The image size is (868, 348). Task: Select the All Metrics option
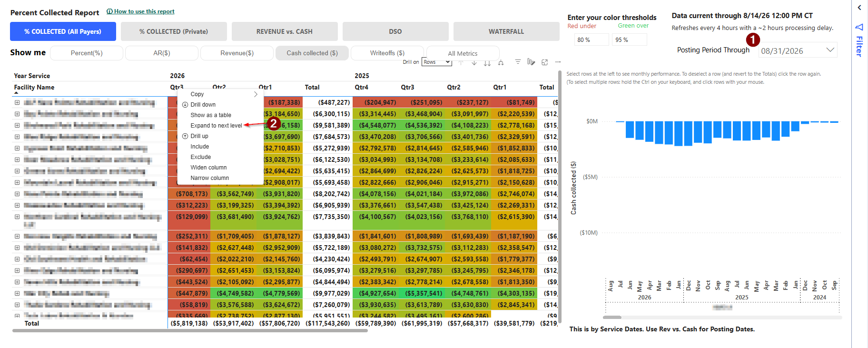point(463,53)
